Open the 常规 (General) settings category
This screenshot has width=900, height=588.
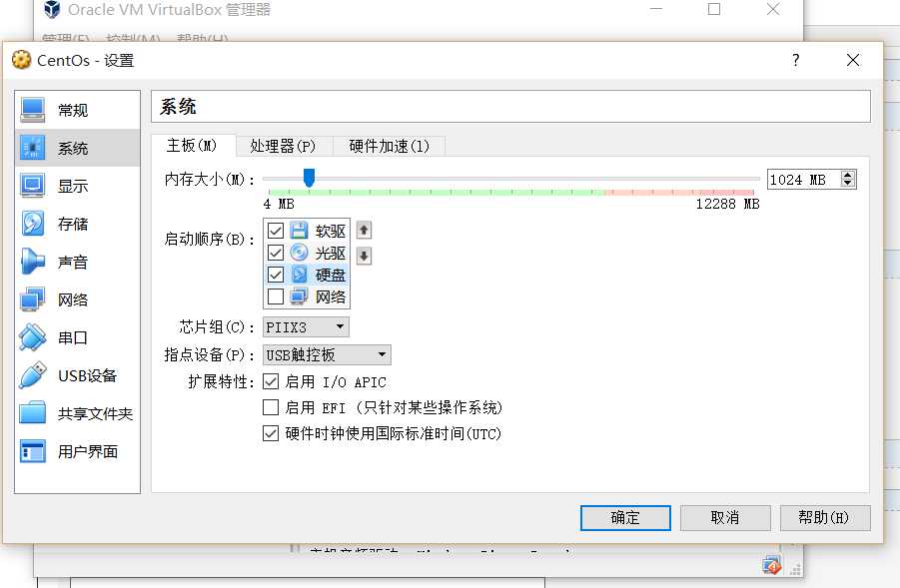(x=77, y=110)
